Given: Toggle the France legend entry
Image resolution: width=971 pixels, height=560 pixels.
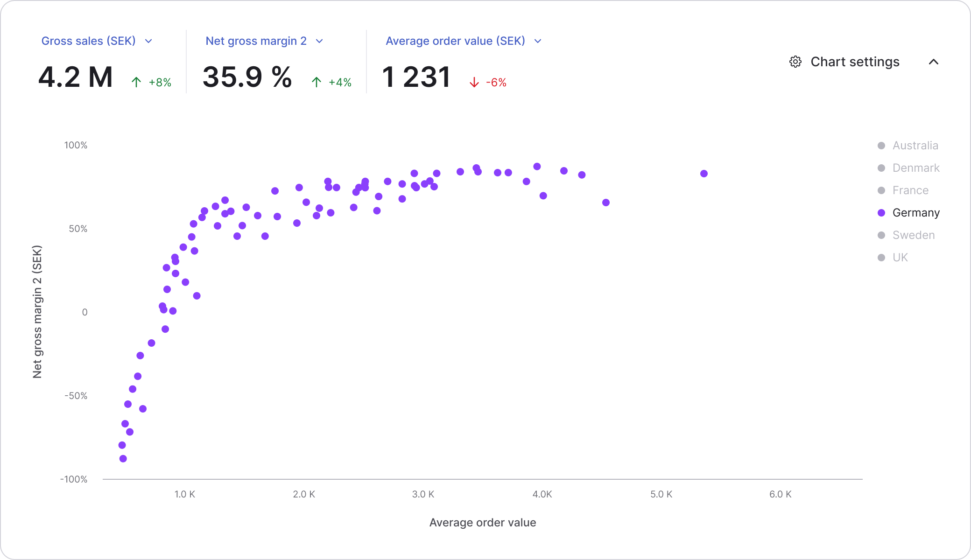Looking at the screenshot, I should pos(903,190).
